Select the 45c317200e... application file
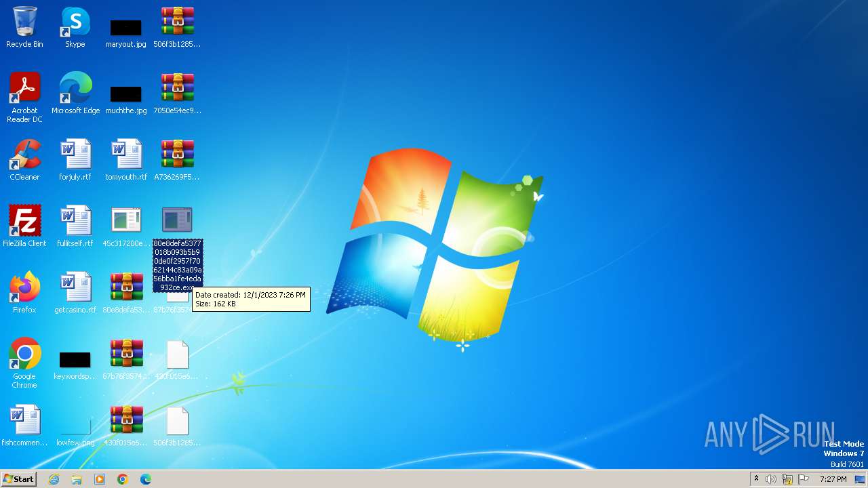Image resolution: width=868 pixels, height=488 pixels. coord(126,226)
